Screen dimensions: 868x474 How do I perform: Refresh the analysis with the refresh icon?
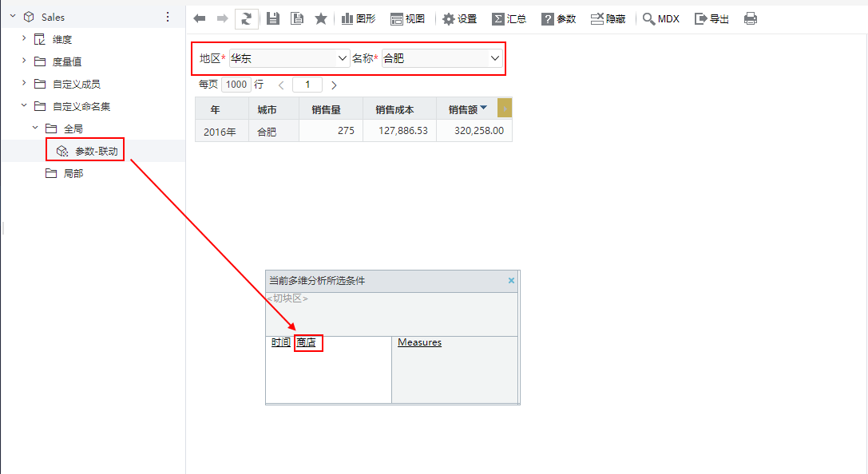(x=246, y=19)
